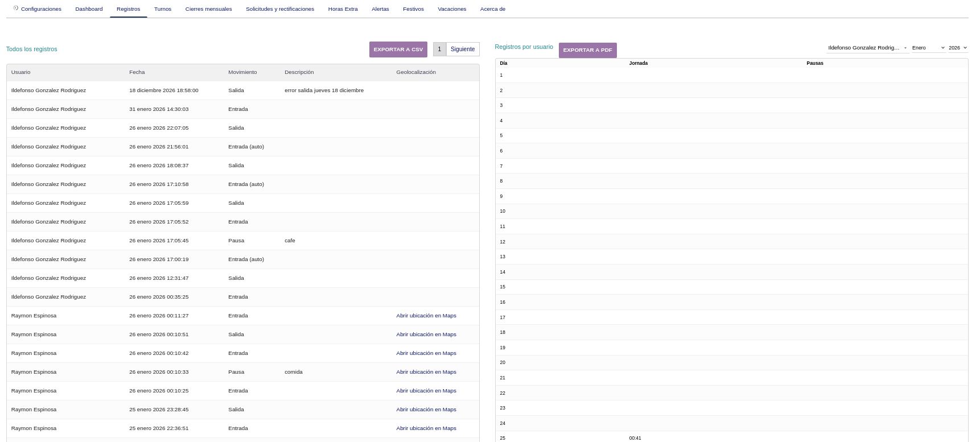Switch to the Turnos tab
The width and height of the screenshot is (980, 442).
pyautogui.click(x=163, y=9)
